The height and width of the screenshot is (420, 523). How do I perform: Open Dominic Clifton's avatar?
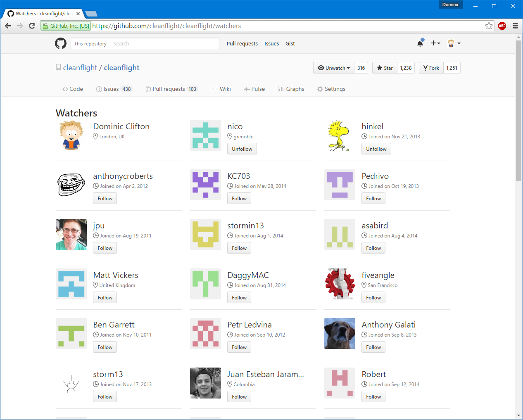(x=71, y=135)
